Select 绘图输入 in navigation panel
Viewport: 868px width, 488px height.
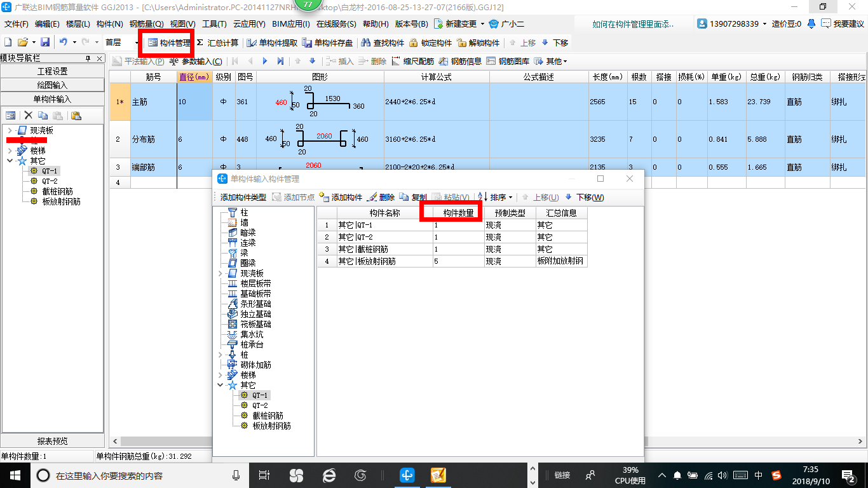[53, 85]
